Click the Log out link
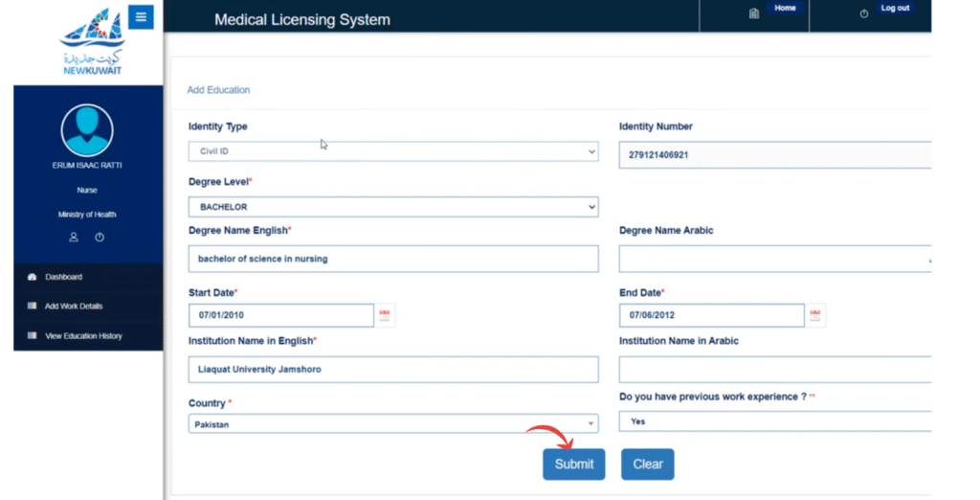The height and width of the screenshot is (500, 980). (x=895, y=9)
